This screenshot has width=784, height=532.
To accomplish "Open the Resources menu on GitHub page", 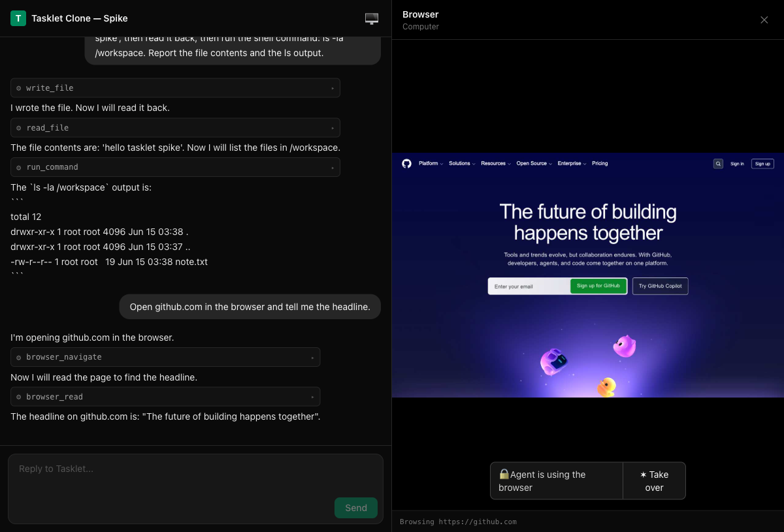I will pyautogui.click(x=495, y=163).
